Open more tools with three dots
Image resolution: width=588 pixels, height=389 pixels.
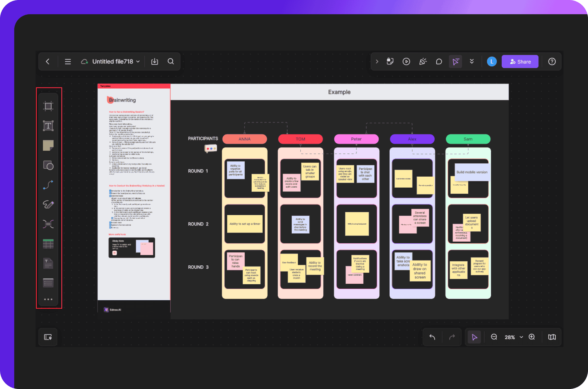pos(48,299)
